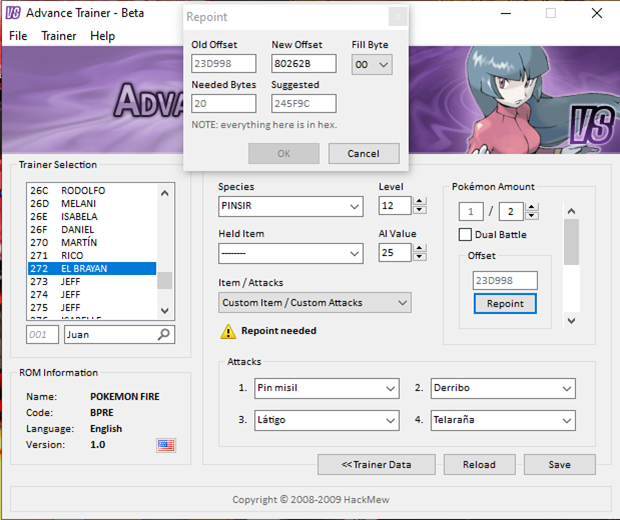The height and width of the screenshot is (520, 620).
Task: Click the Advance Trainer VS title bar icon
Action: point(14,14)
